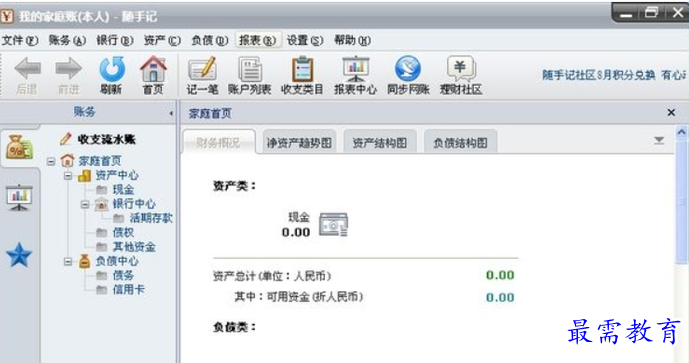Open the 帮助(H) menu

[352, 40]
